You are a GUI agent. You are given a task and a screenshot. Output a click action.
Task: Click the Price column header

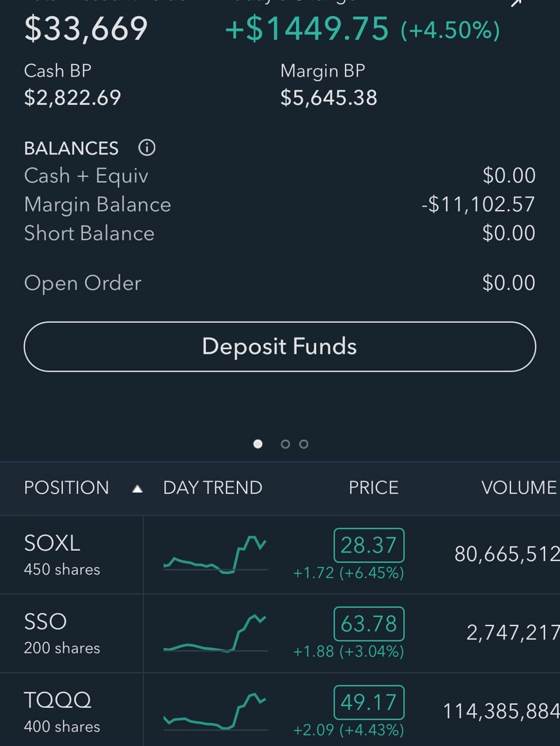pos(373,488)
